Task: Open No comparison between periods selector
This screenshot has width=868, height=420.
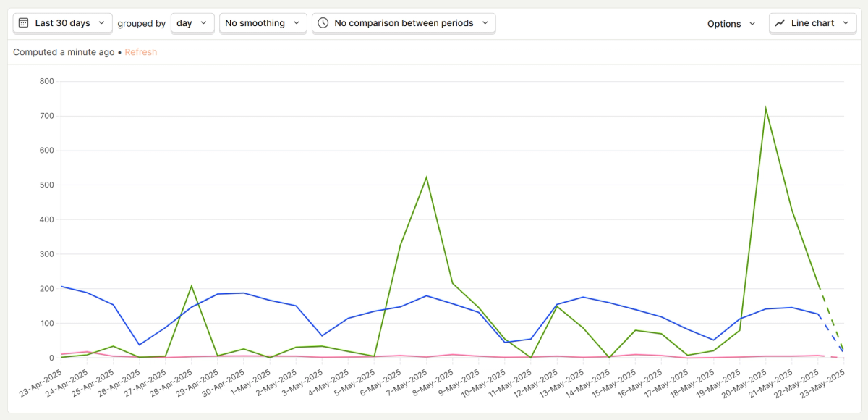Action: click(x=404, y=23)
